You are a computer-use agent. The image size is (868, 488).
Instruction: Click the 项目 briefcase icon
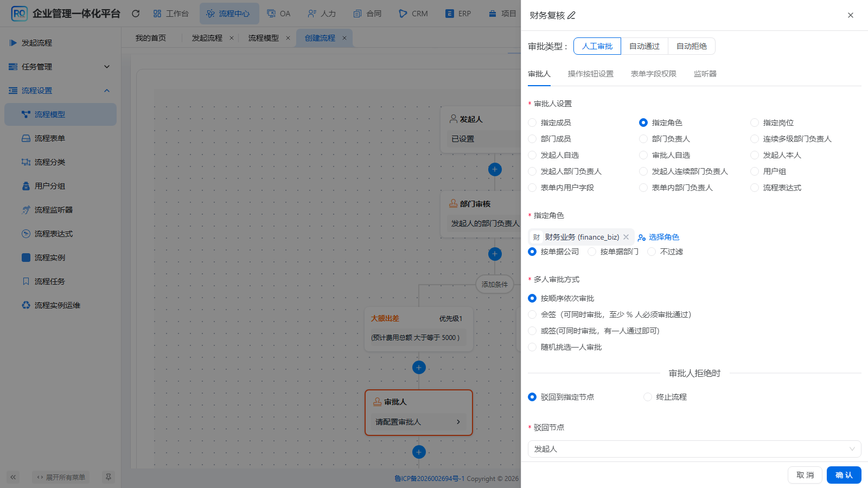pyautogui.click(x=493, y=14)
